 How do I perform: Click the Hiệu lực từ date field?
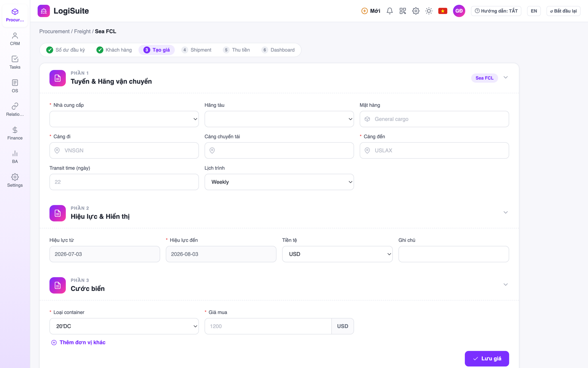coord(105,254)
